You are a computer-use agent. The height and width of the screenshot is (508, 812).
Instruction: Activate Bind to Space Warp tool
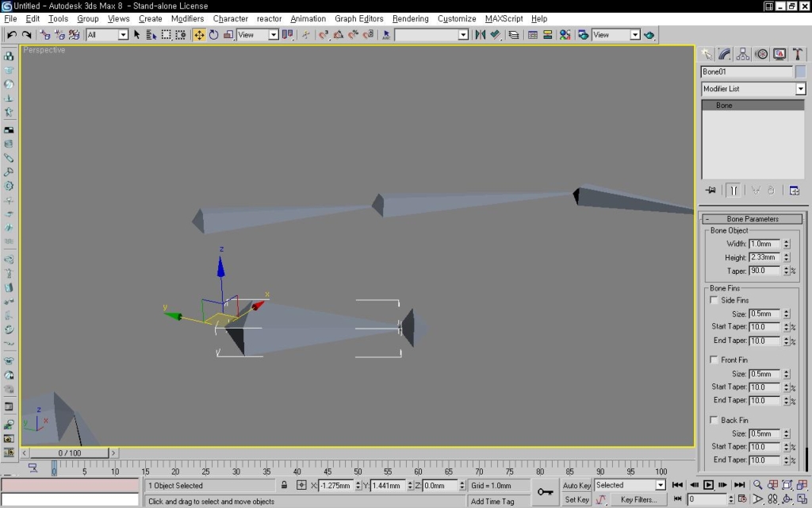point(74,35)
